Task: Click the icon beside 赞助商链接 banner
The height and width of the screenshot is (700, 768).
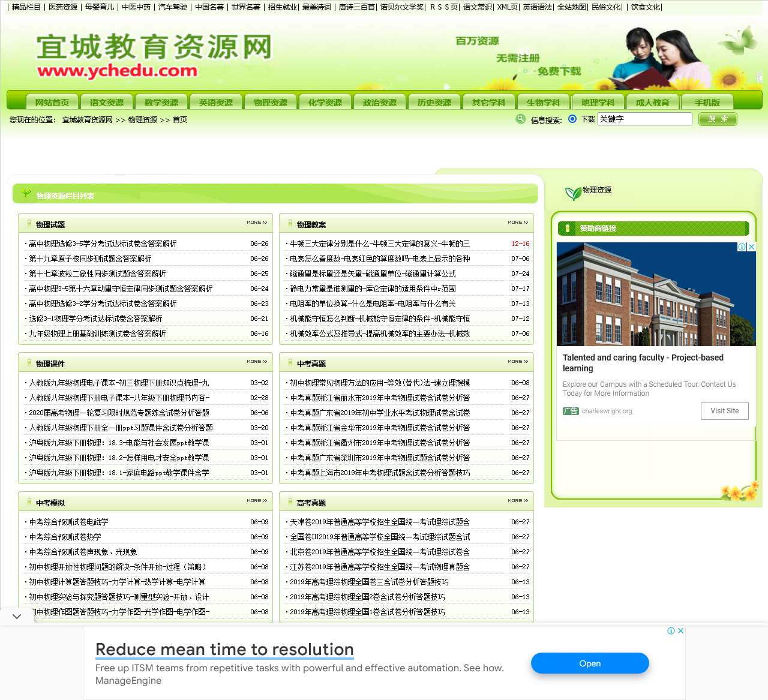Action: [x=567, y=228]
